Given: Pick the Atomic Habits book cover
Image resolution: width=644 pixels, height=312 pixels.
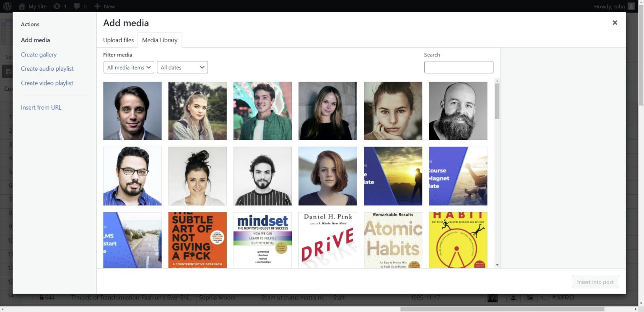Looking at the screenshot, I should point(393,240).
